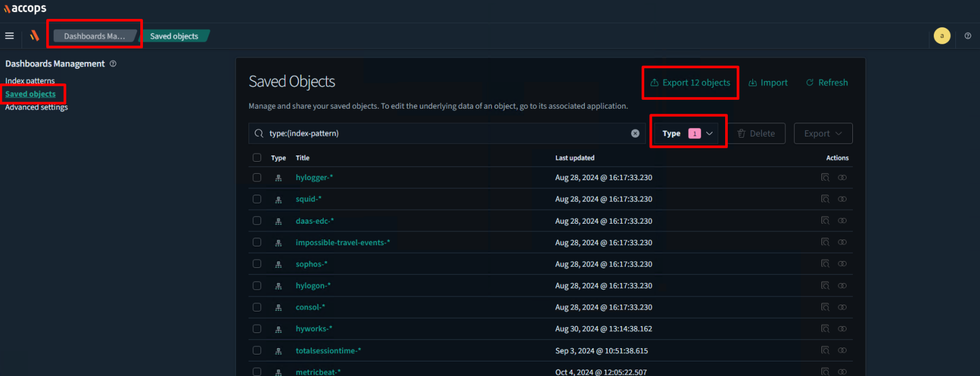Click into the saved objects search field
980x376 pixels.
tap(443, 133)
